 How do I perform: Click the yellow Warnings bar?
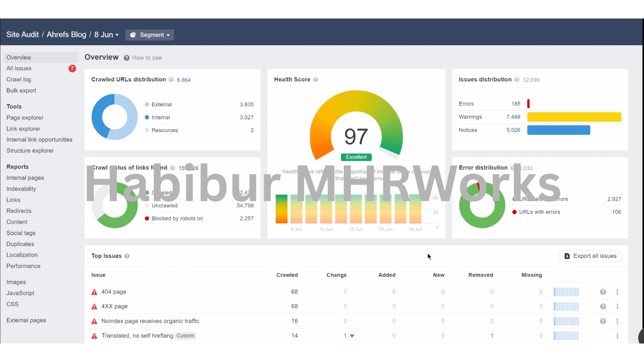click(x=574, y=117)
